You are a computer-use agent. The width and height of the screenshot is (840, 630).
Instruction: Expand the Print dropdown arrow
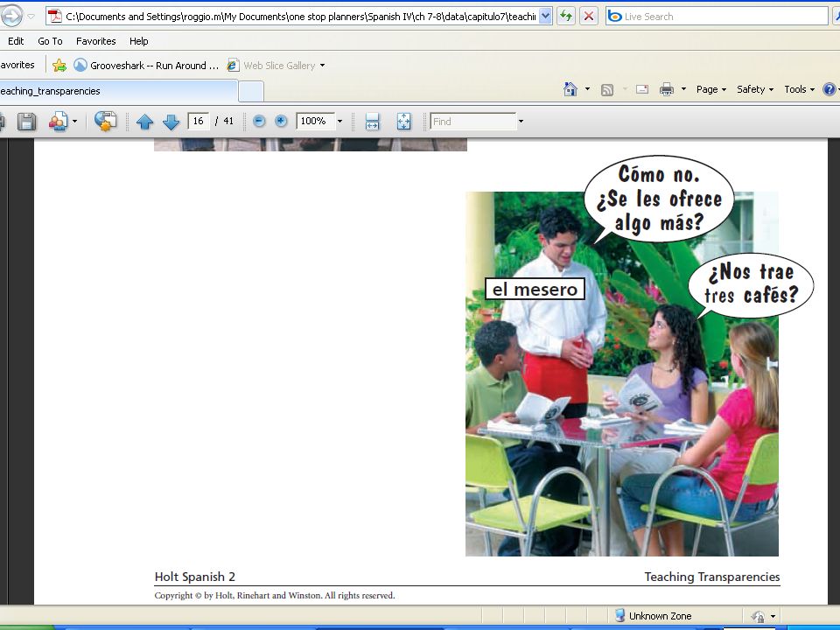683,89
